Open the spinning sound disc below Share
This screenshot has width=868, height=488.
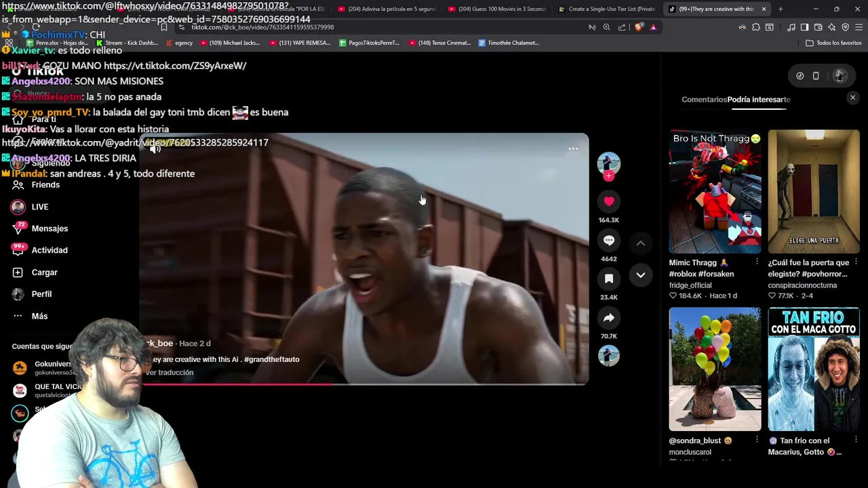click(609, 356)
